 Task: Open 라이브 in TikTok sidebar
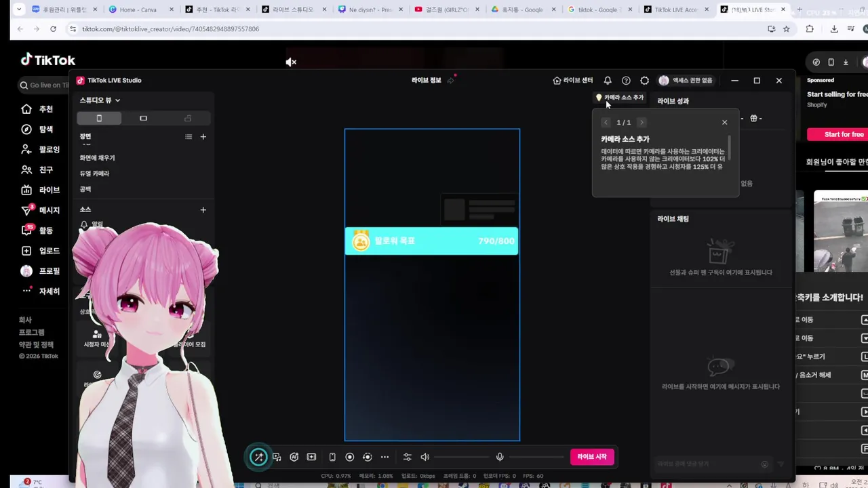pyautogui.click(x=41, y=190)
